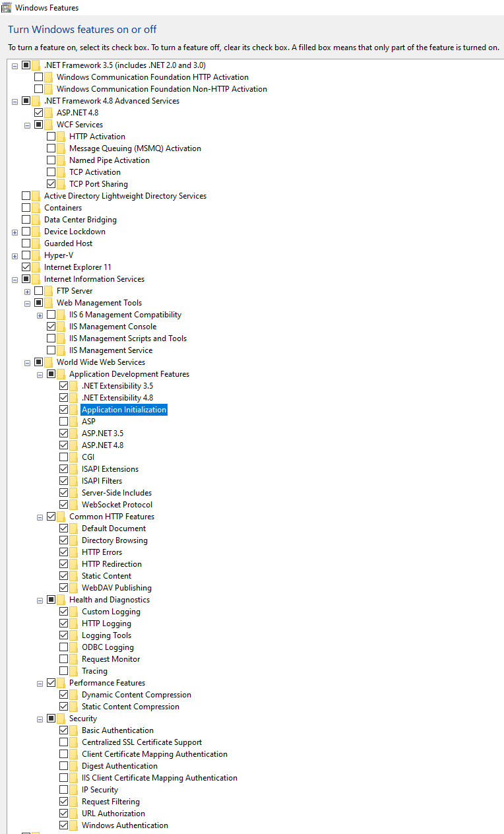Screen dimensions: 504x834
Task: Expand the Device Lockdown node
Action: 15,232
